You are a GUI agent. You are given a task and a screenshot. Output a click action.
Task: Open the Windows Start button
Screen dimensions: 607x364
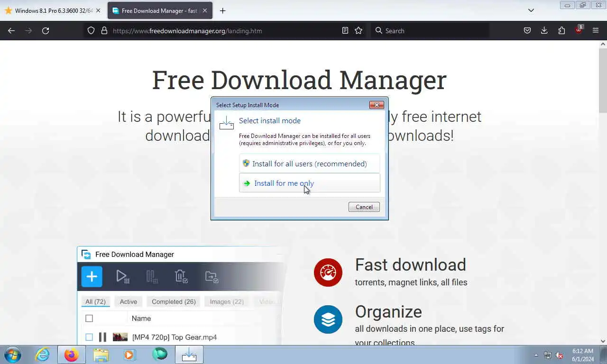pyautogui.click(x=12, y=355)
